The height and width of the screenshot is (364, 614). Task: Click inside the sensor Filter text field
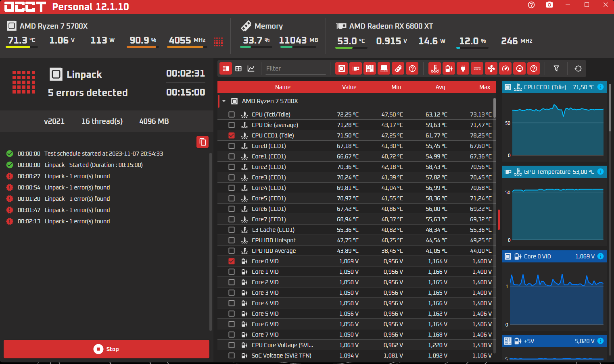click(296, 69)
